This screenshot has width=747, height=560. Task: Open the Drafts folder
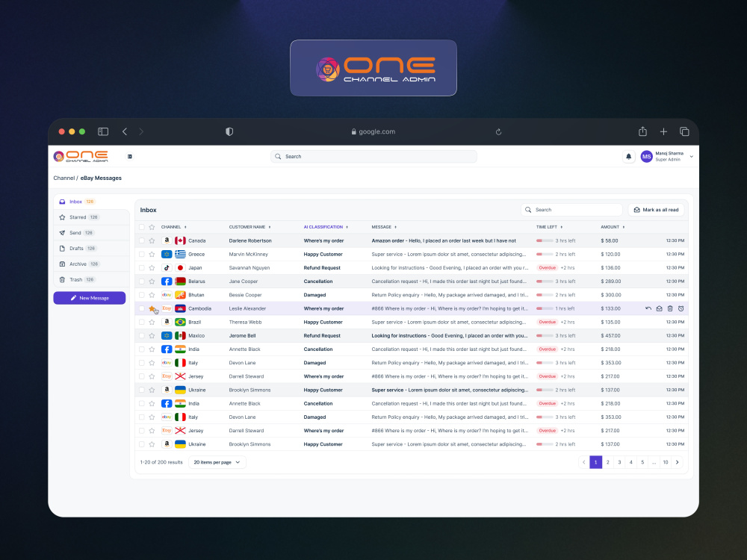(91, 249)
